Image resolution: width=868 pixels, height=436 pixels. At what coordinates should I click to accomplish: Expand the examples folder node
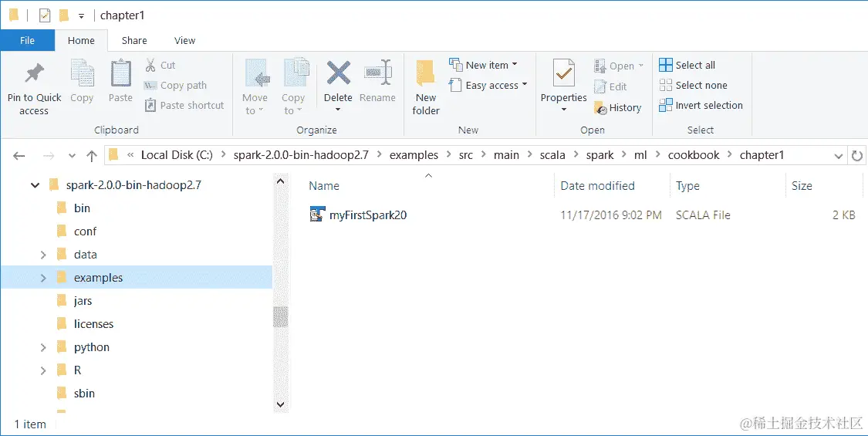point(43,278)
